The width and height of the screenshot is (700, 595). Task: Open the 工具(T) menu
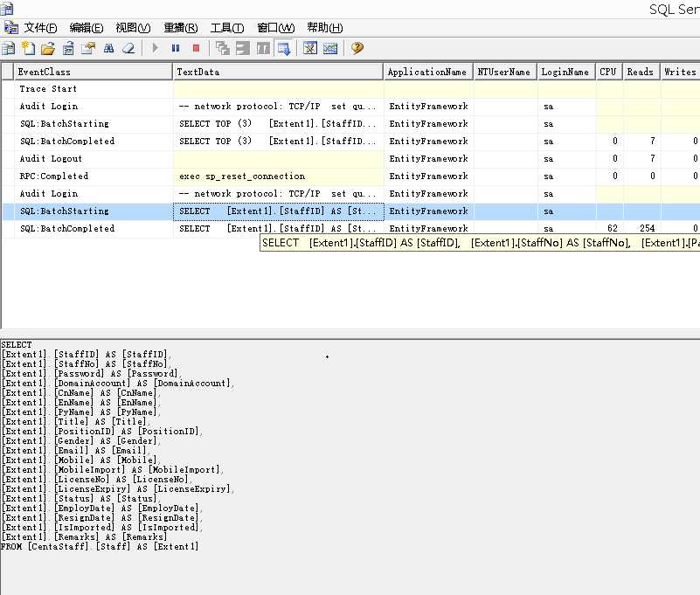tap(227, 28)
